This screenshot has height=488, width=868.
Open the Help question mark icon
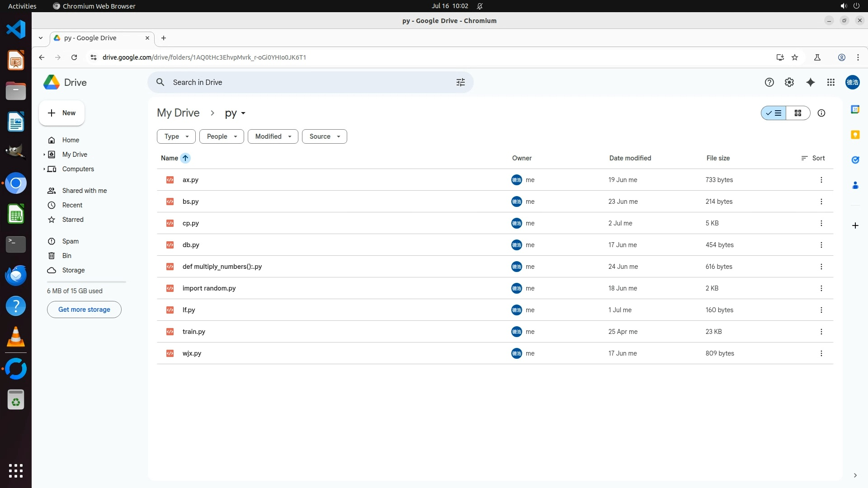[x=769, y=82]
